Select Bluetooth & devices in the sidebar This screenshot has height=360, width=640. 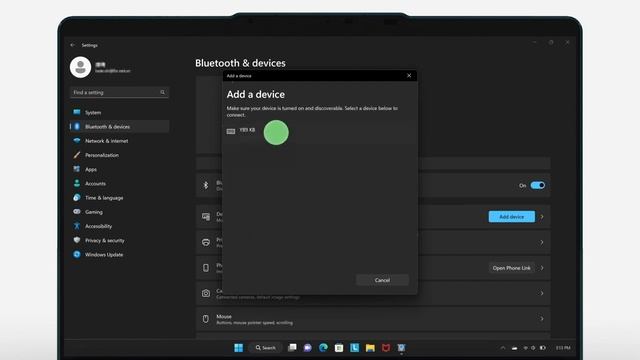click(119, 127)
